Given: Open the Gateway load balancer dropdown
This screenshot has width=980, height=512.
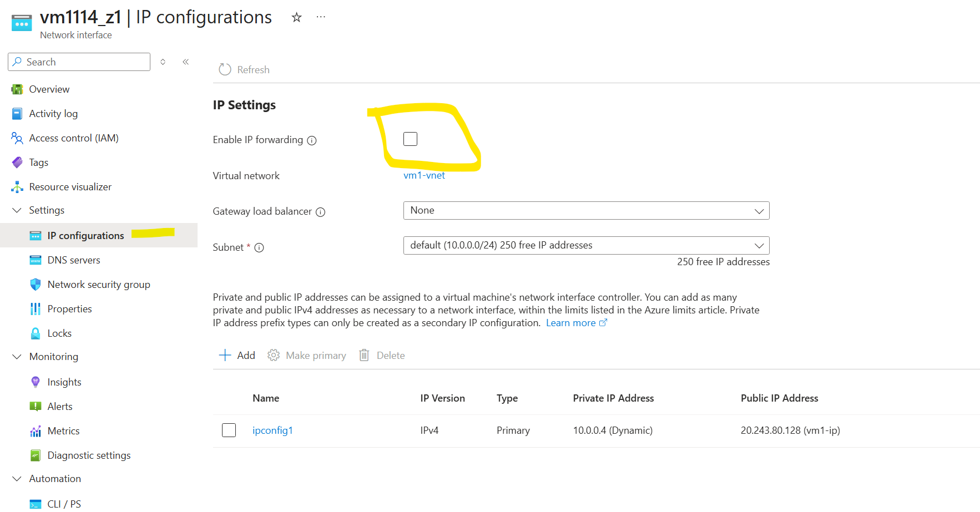Looking at the screenshot, I should 587,211.
